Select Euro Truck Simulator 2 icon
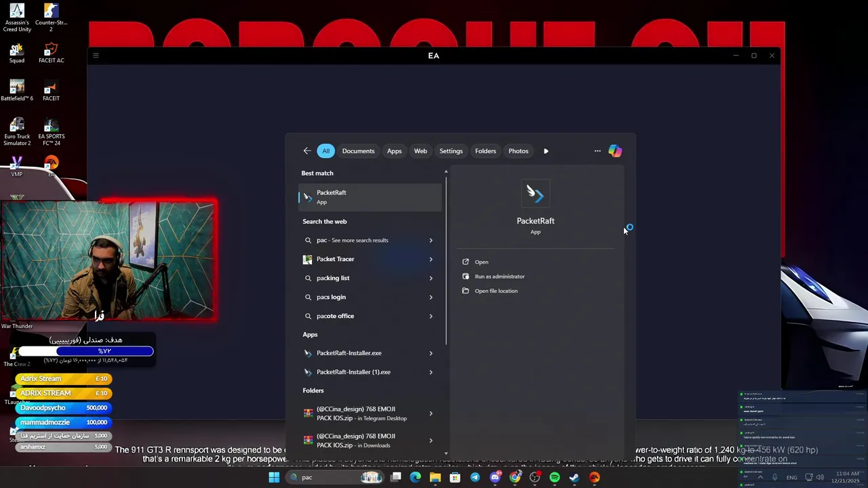868x488 pixels. coord(17,131)
